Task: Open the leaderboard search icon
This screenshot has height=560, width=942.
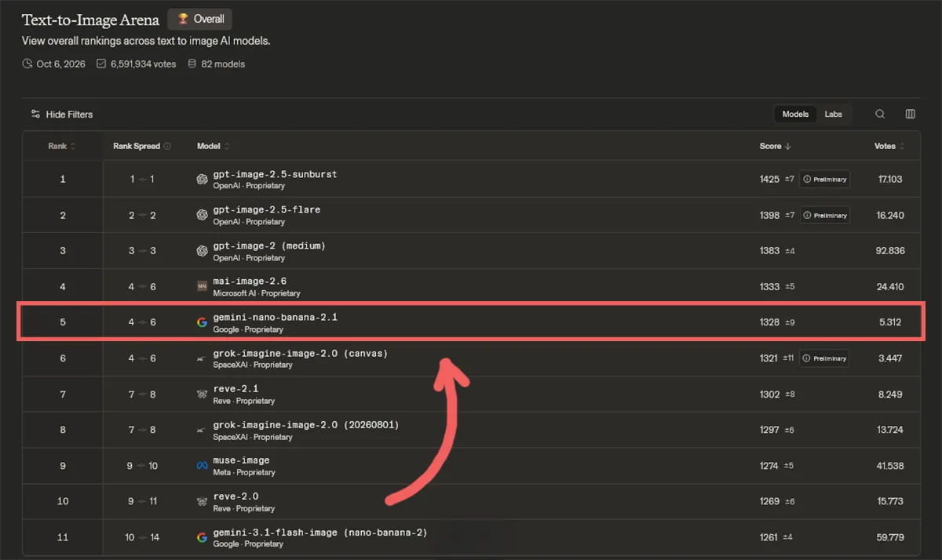Action: click(880, 115)
